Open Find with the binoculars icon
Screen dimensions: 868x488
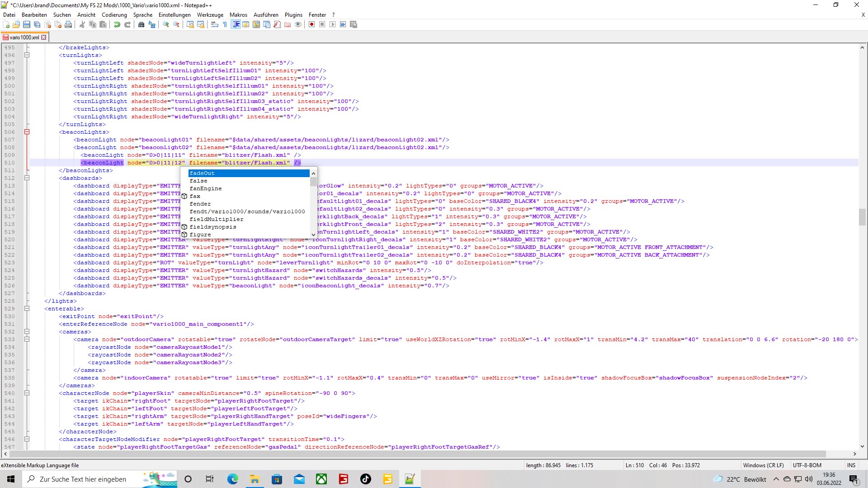tap(141, 24)
